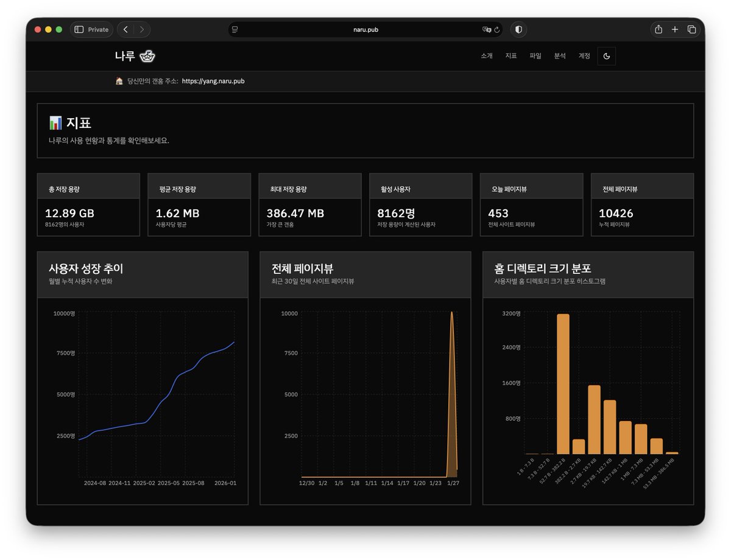
Task: Click the translate icon in address bar
Action: (x=486, y=29)
